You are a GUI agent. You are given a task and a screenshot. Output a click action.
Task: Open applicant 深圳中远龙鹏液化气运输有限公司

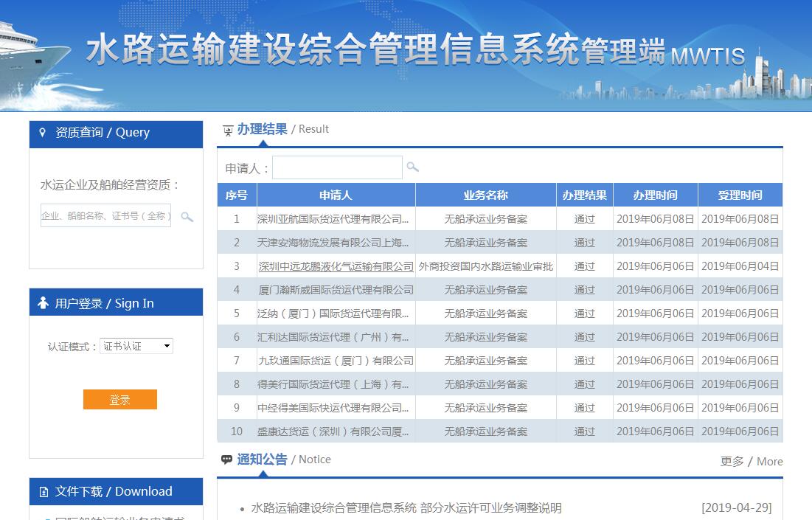click(x=336, y=266)
